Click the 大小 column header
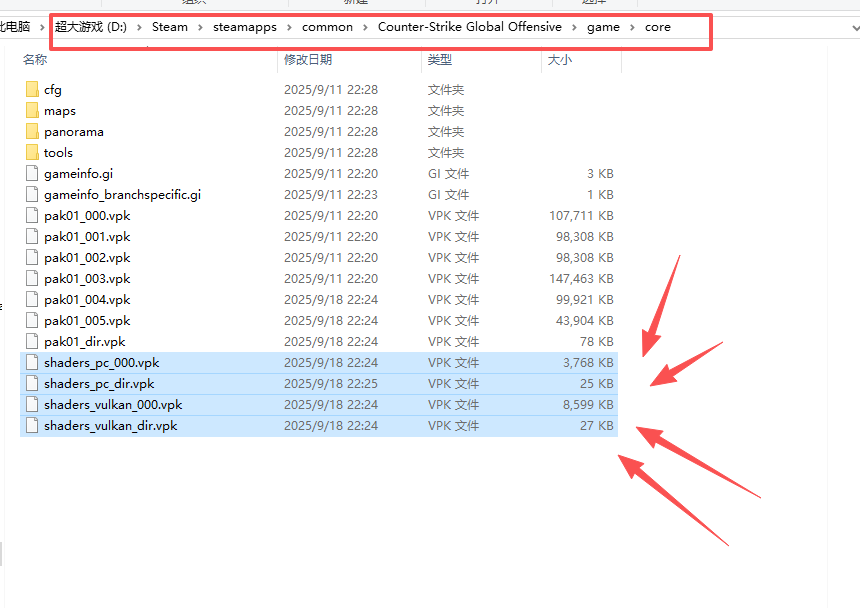This screenshot has height=608, width=860. (559, 60)
